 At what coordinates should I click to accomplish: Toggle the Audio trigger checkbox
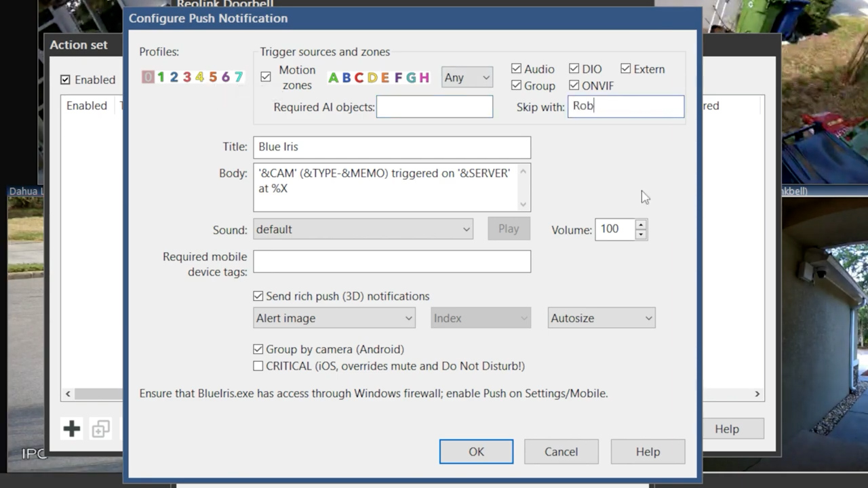(x=516, y=68)
